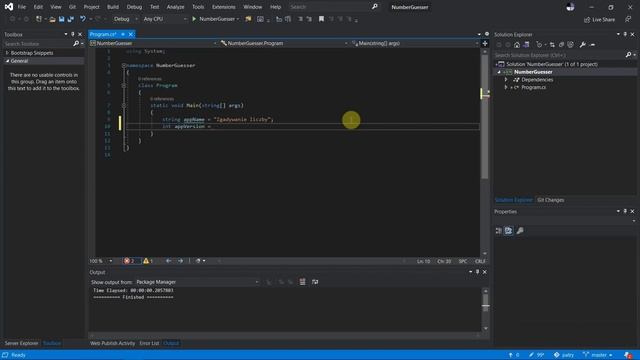Select Program.cs in Solution Explorer

click(x=533, y=87)
